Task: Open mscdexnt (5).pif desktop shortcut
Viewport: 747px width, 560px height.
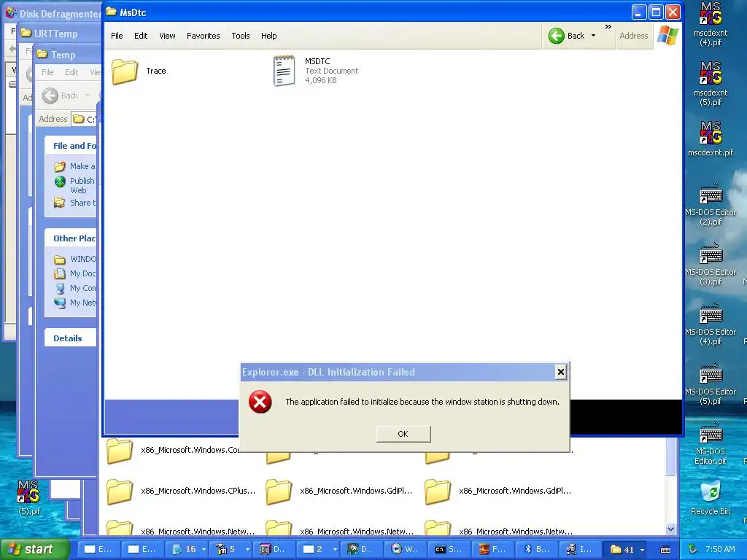Action: pyautogui.click(x=711, y=84)
